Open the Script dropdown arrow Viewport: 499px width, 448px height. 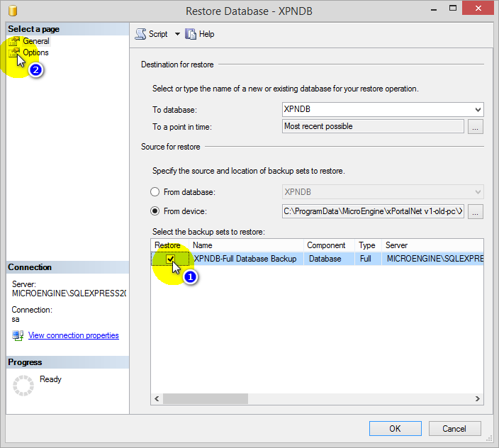point(177,34)
